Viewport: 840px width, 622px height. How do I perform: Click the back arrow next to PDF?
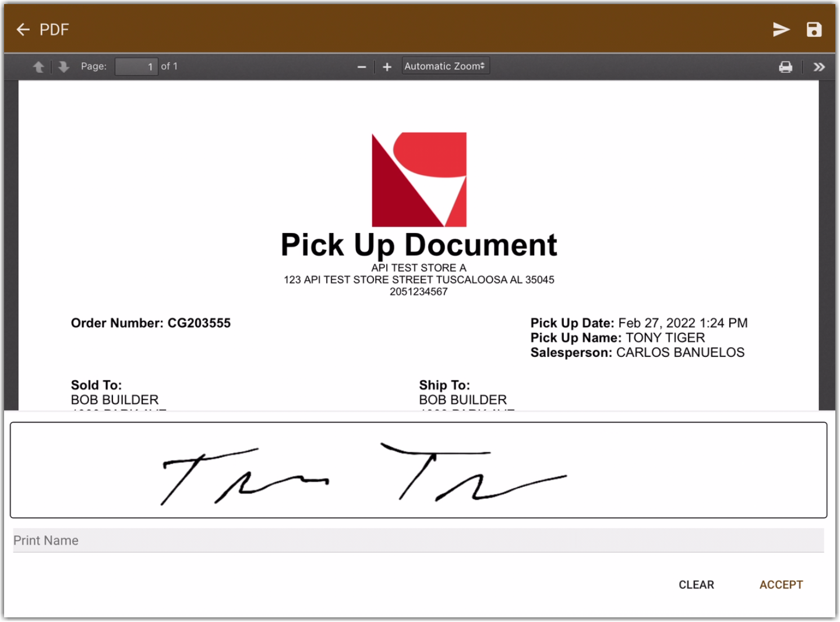pyautogui.click(x=23, y=29)
